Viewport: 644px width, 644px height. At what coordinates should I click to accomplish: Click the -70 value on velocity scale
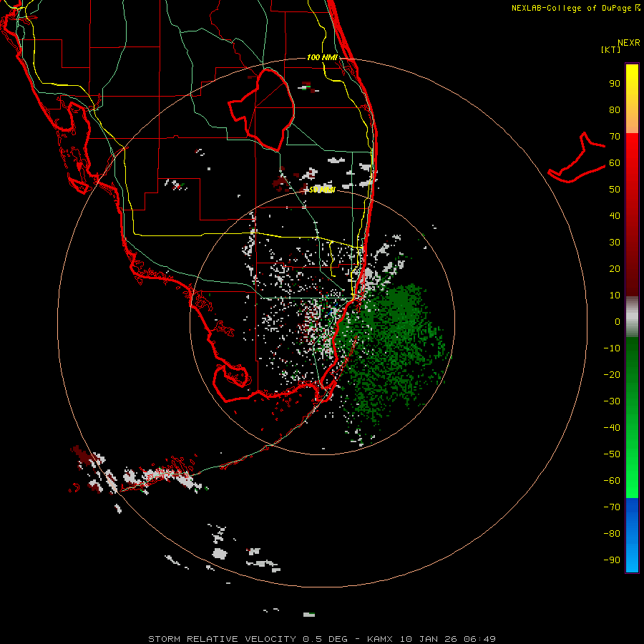click(x=612, y=507)
